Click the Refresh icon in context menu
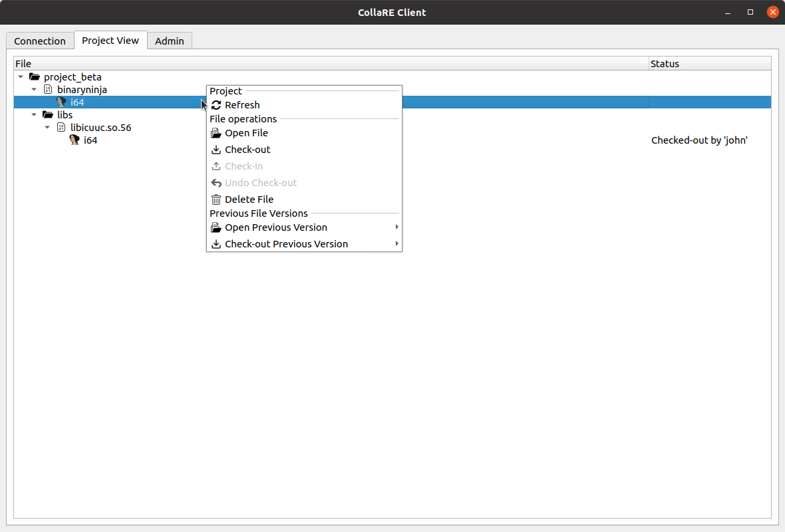This screenshot has width=785, height=532. tap(216, 105)
